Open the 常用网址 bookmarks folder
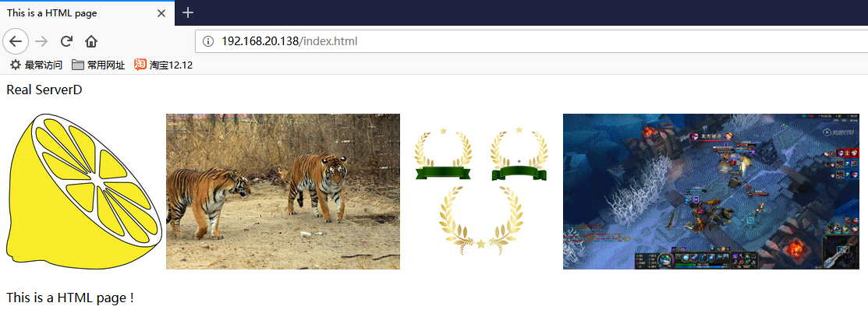The width and height of the screenshot is (868, 317). (98, 65)
